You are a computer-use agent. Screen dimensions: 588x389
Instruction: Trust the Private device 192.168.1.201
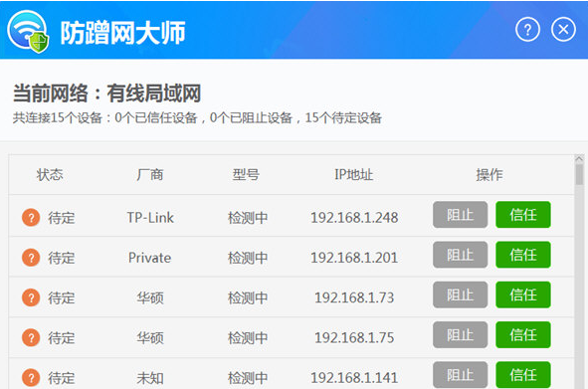523,255
